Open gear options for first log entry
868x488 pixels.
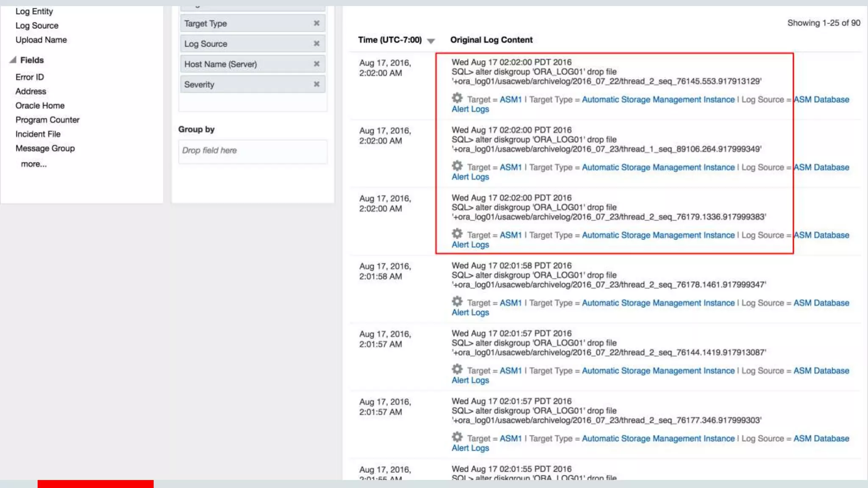point(457,98)
